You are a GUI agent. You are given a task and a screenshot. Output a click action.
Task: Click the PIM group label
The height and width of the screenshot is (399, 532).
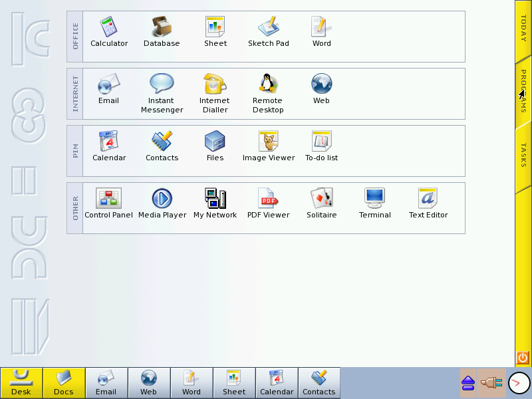75,151
